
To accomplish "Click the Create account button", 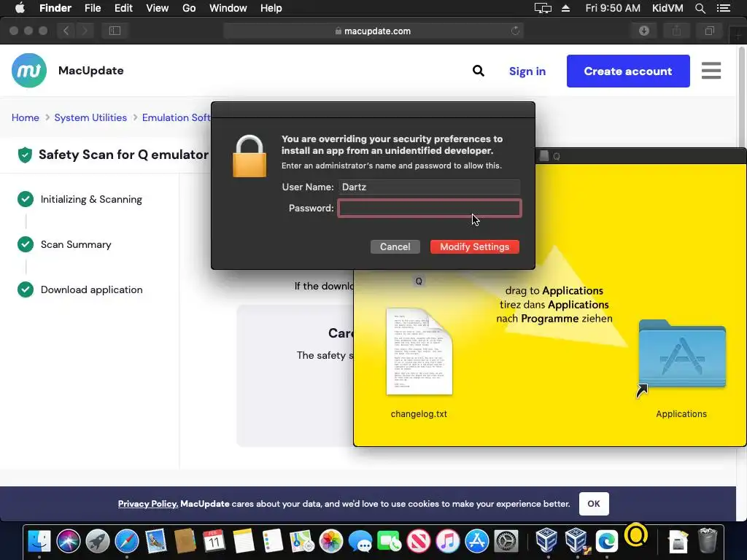I will click(x=628, y=71).
